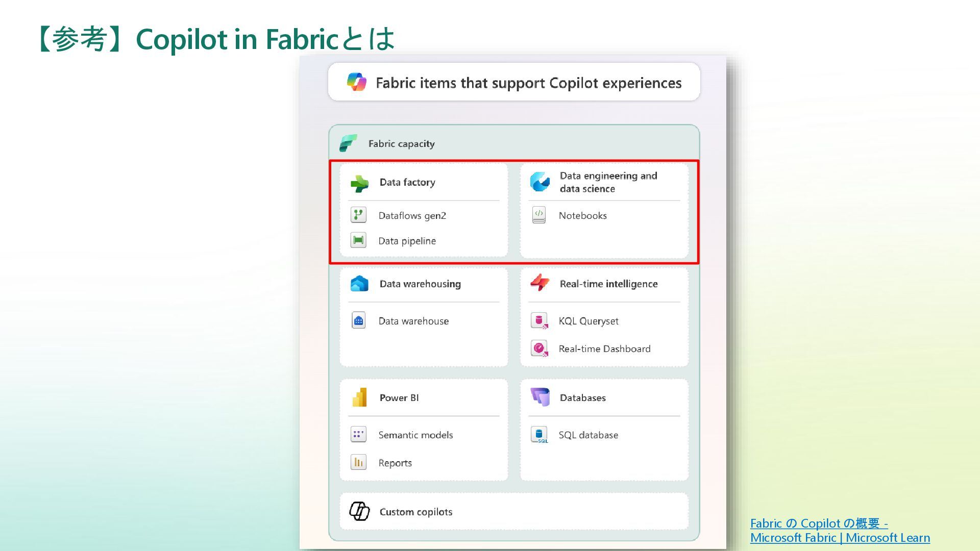Click the Power BI yellow bars icon

(x=359, y=397)
